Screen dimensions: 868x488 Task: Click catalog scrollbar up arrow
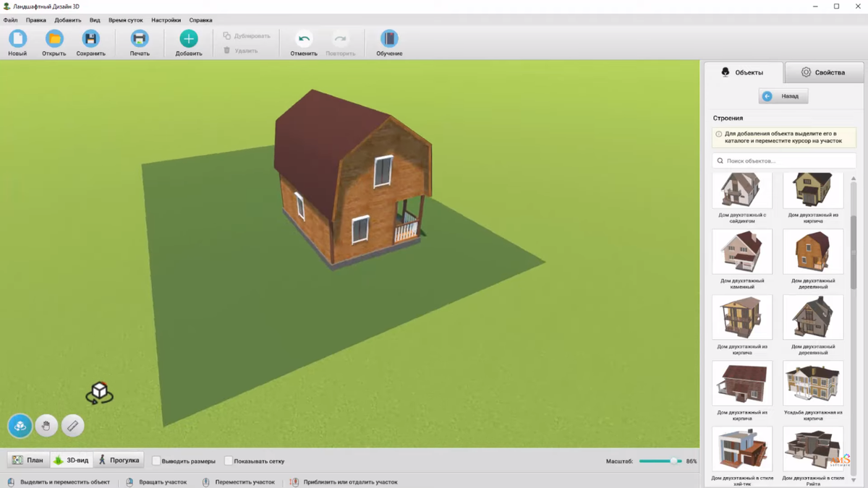[x=854, y=179]
